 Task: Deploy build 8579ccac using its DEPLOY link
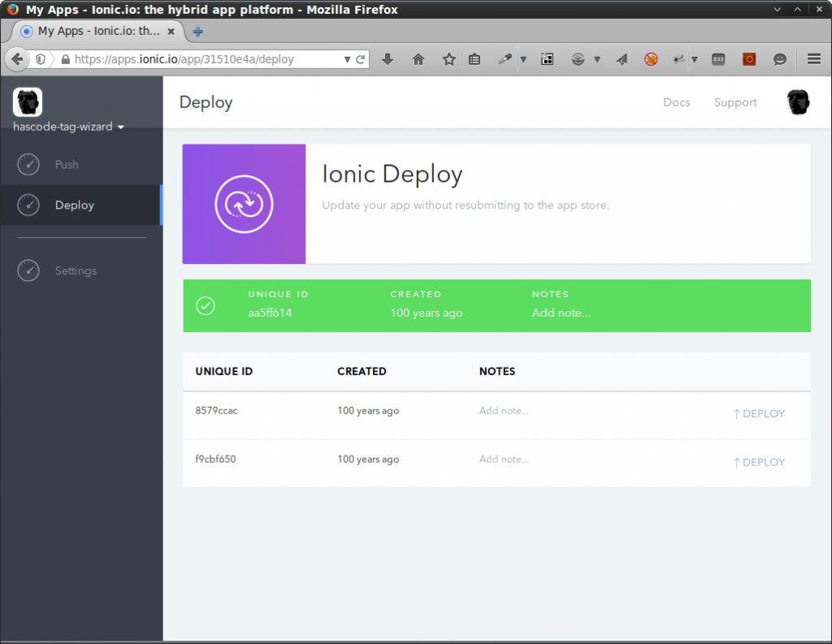click(x=759, y=413)
